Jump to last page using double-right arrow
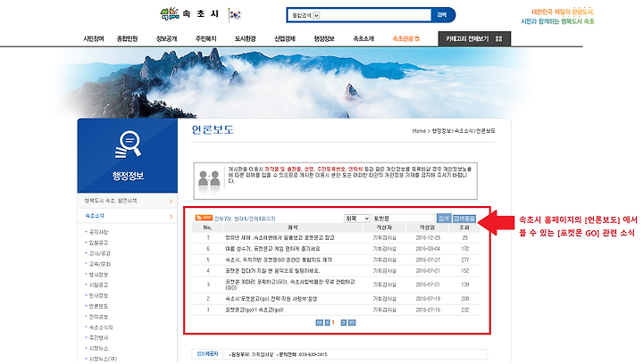The width and height of the screenshot is (643, 364). coord(352,323)
